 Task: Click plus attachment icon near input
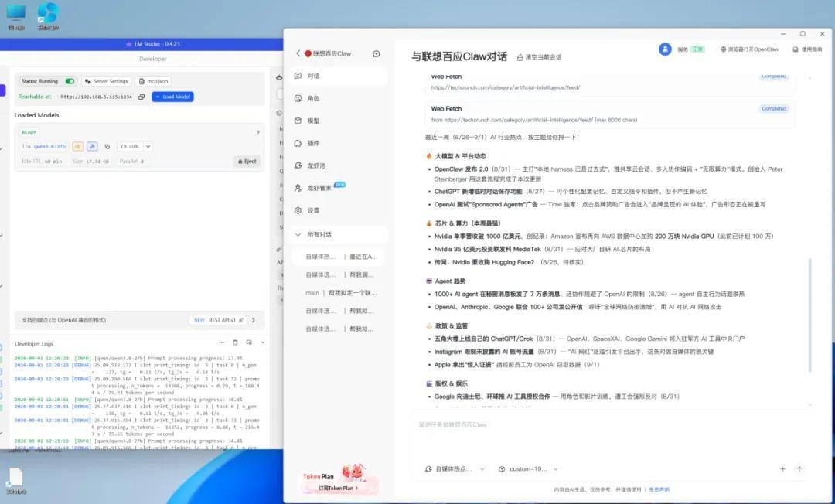click(x=782, y=469)
